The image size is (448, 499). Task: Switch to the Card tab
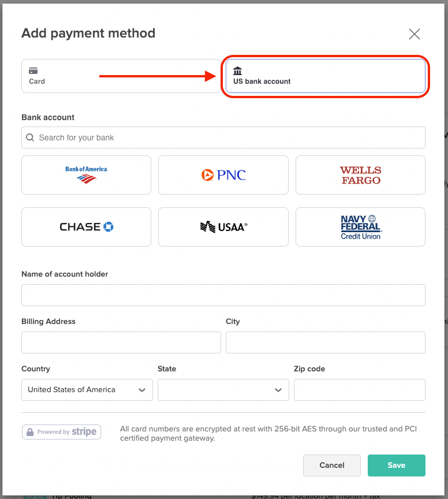[x=121, y=75]
